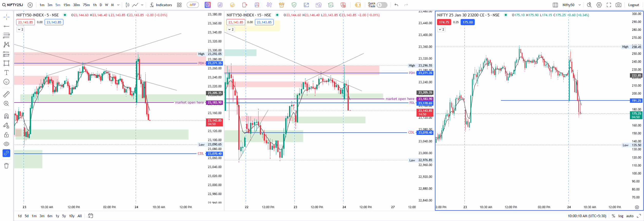Viewport: 644px width, 221px height.
Task: Expand indicator legend in 15-minute NIFTY50 chart
Action: [x=231, y=30]
